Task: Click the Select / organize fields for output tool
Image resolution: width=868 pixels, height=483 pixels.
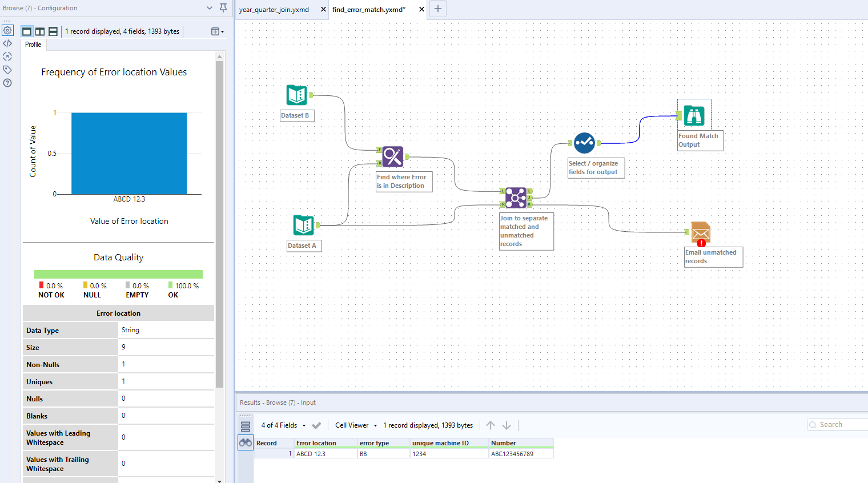Action: [x=584, y=143]
